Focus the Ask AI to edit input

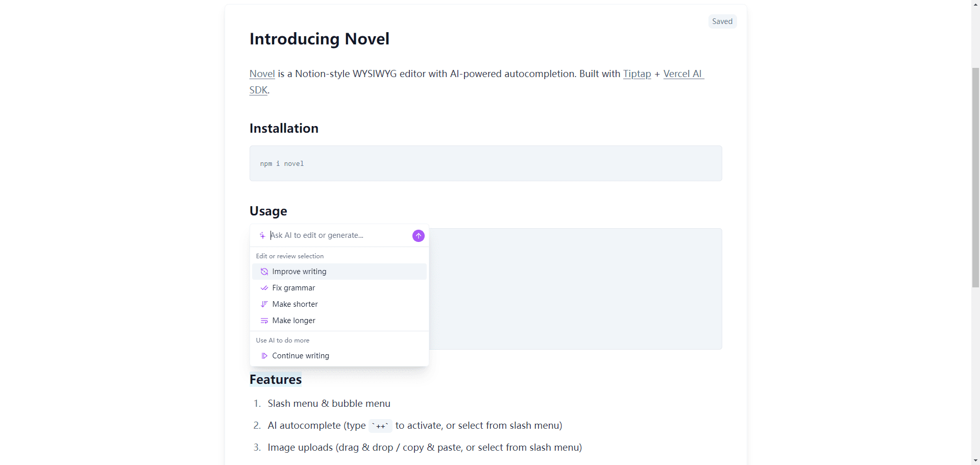click(337, 235)
